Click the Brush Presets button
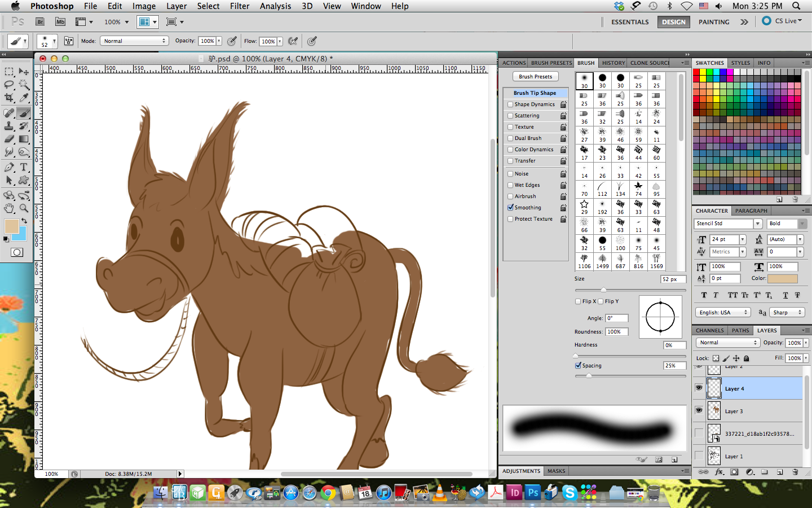Screen dimensions: 812x508 click(536, 77)
